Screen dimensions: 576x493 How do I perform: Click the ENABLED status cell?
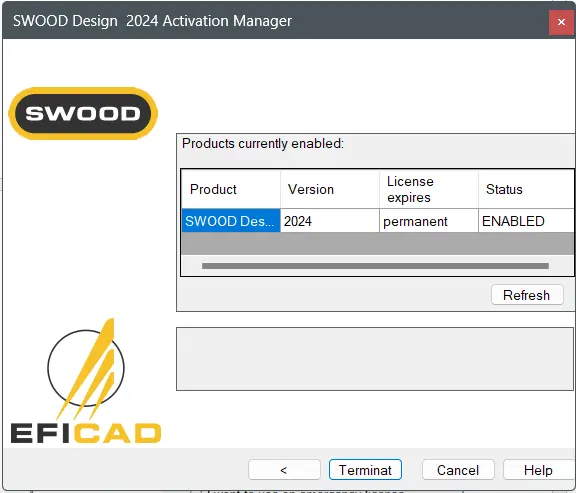tap(526, 221)
